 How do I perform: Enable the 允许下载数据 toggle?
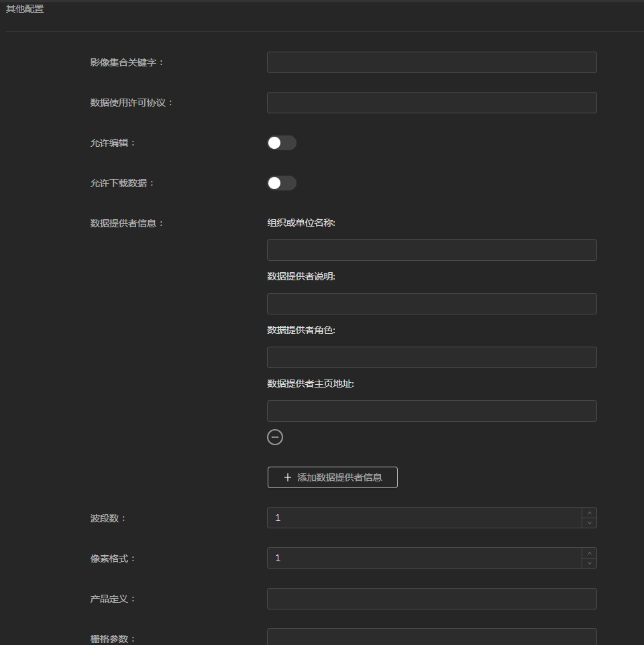(282, 183)
